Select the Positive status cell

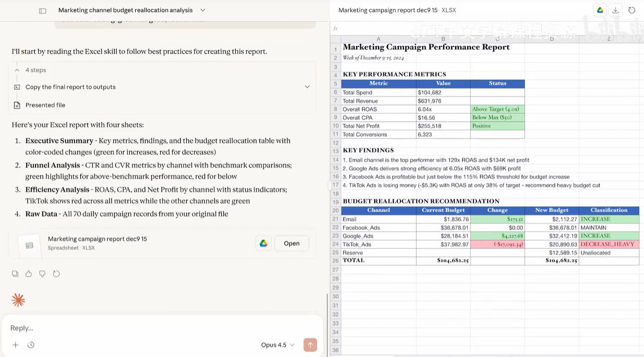497,126
